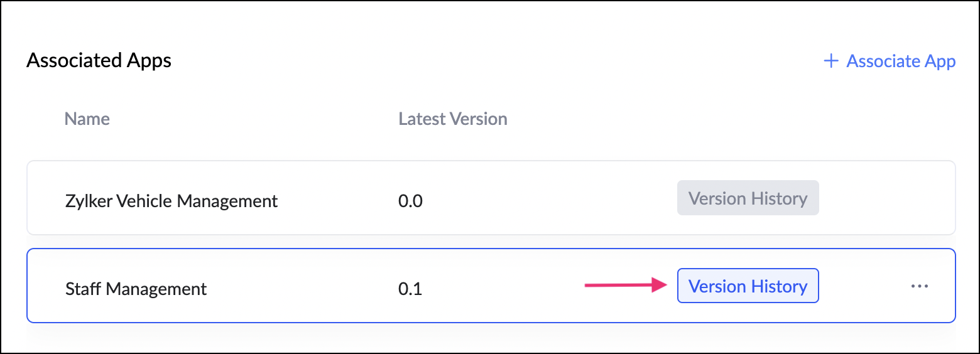
Task: Open the three-dot menu for Staff Management
Action: [x=919, y=286]
